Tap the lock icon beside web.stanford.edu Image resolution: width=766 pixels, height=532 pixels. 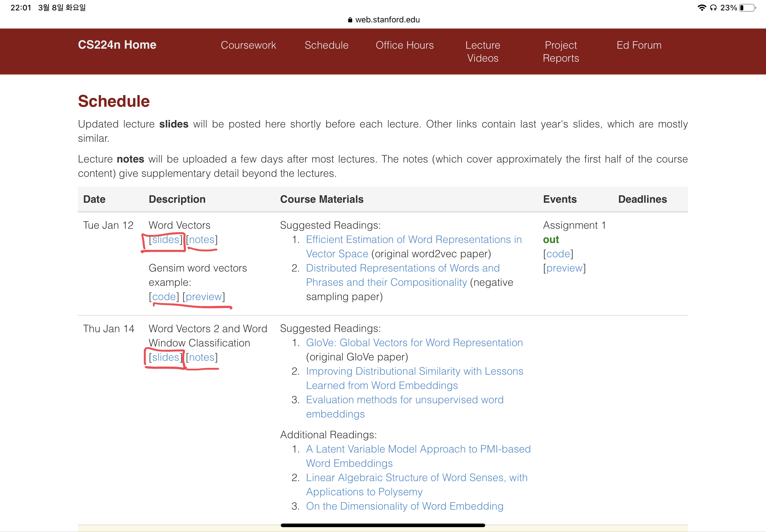(350, 20)
